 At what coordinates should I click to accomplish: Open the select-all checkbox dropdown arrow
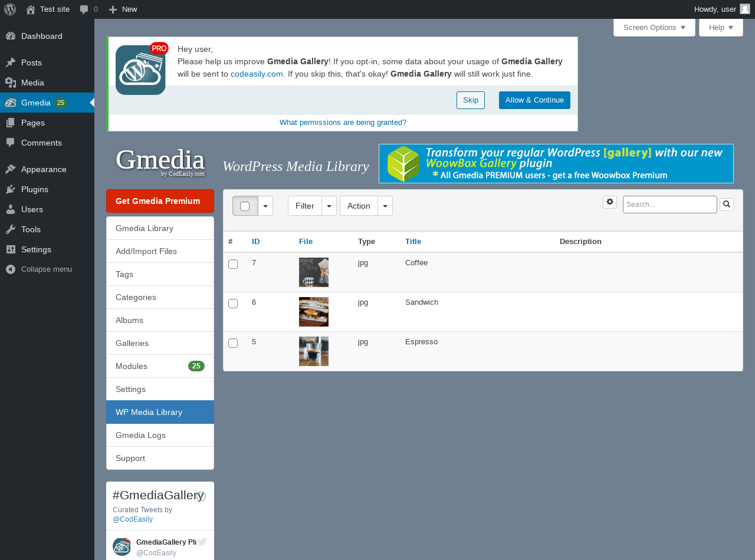tap(265, 206)
